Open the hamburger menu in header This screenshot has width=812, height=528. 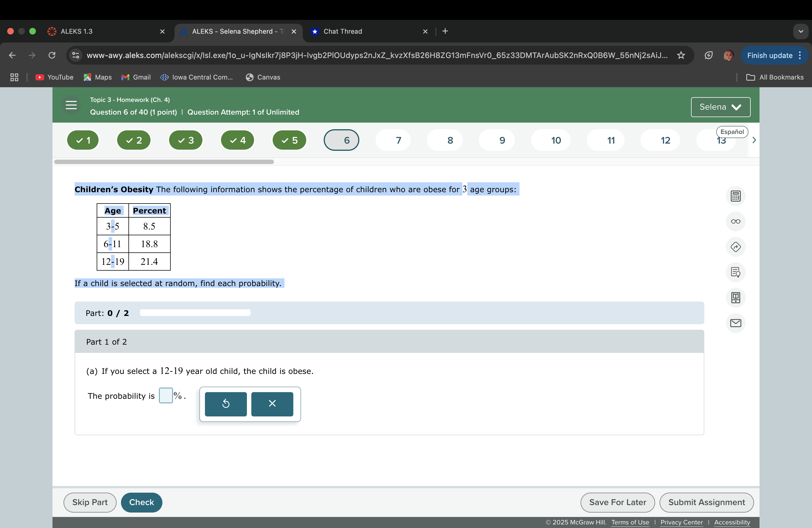[x=71, y=105]
